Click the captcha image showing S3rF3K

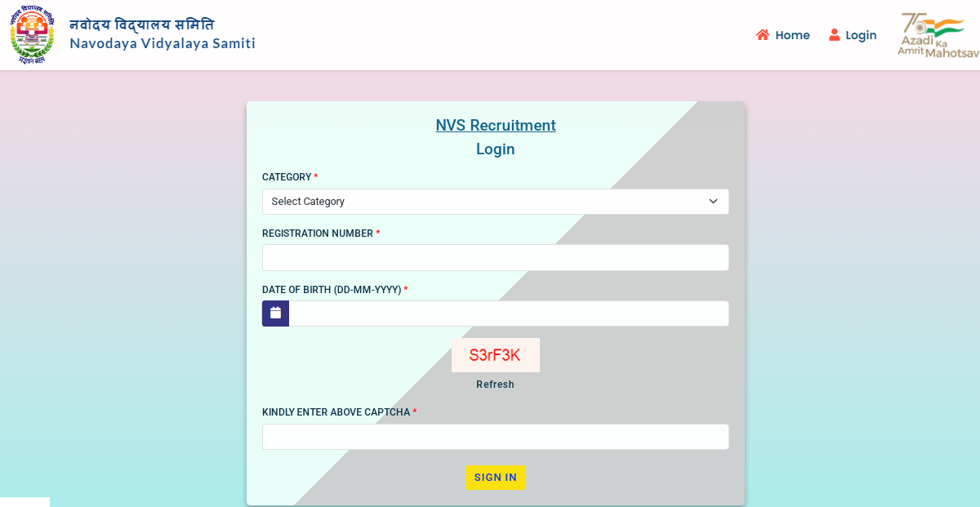pyautogui.click(x=495, y=355)
